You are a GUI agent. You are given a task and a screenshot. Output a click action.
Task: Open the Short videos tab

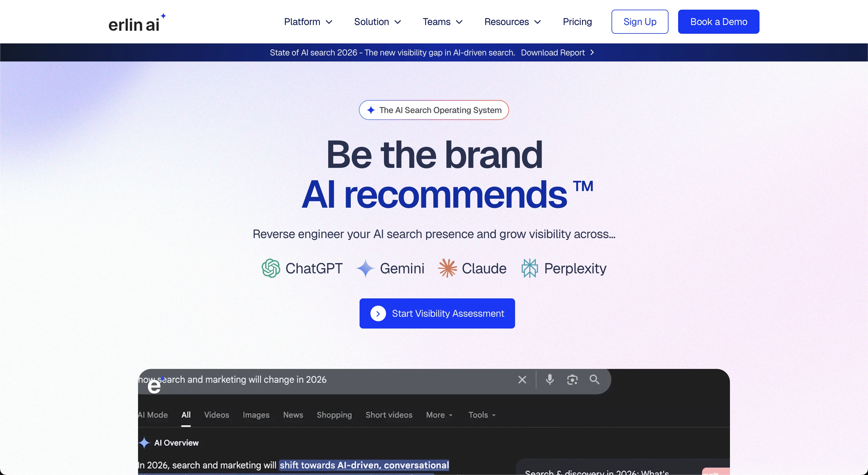[x=389, y=415]
